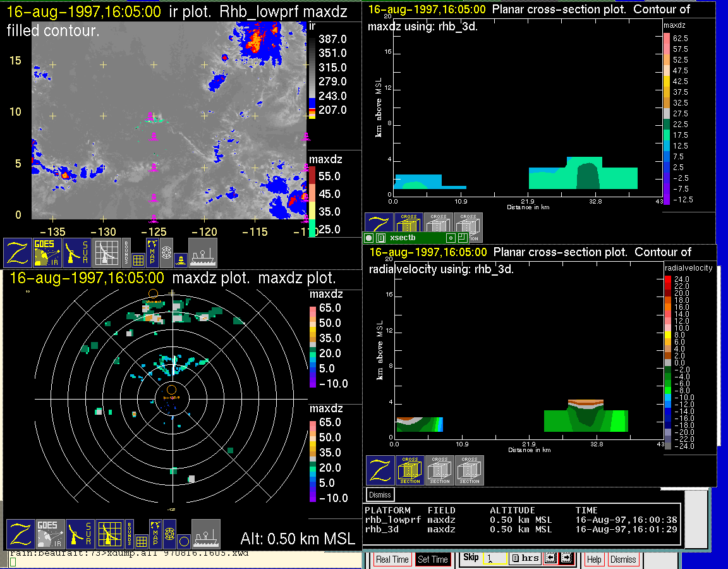This screenshot has height=569, width=728.
Task: Open the hrs time unit dropdown
Action: pyautogui.click(x=525, y=558)
